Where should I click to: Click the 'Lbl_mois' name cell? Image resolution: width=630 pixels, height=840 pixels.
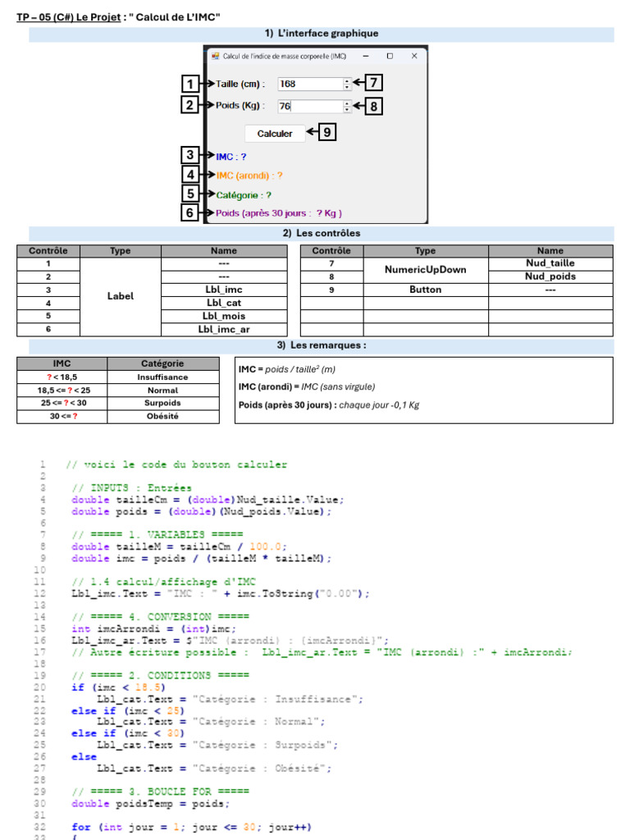pyautogui.click(x=224, y=316)
